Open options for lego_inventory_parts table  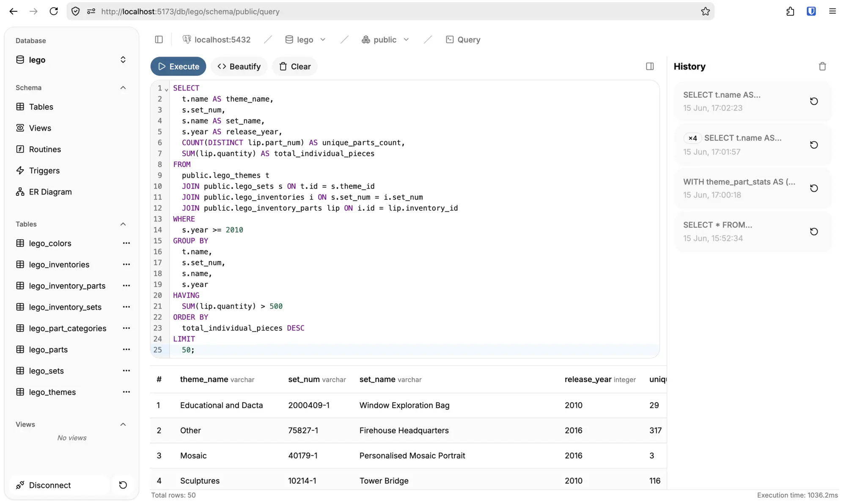click(x=126, y=286)
